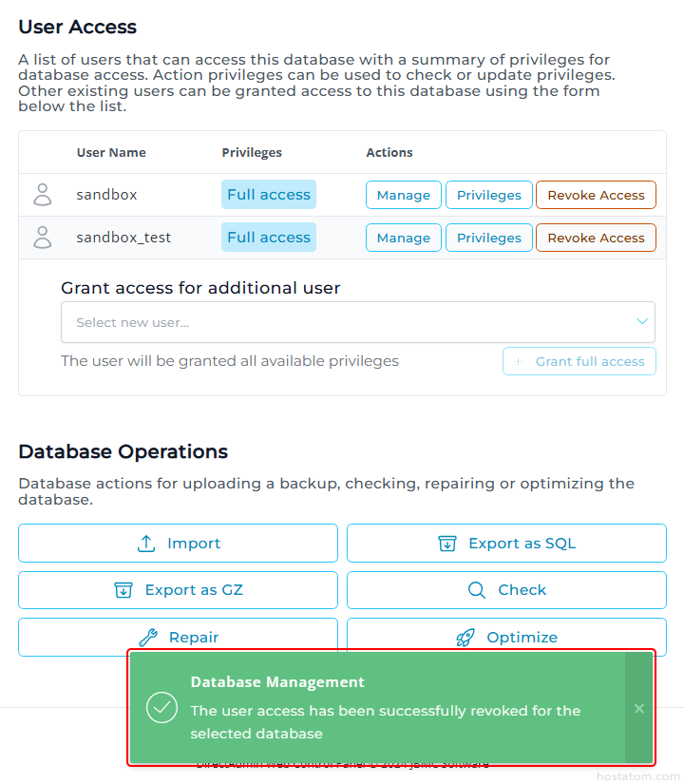
Task: Dismiss the Database Management notification
Action: [639, 708]
